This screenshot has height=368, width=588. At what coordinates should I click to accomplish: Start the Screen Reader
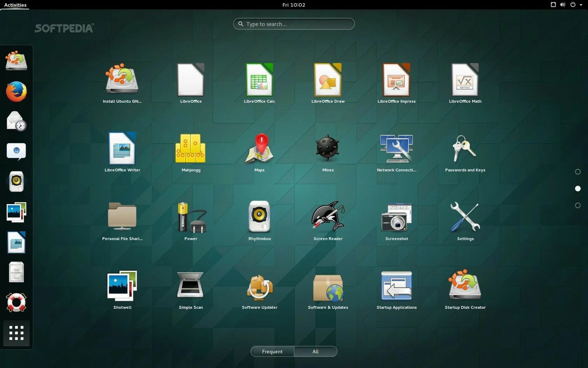pyautogui.click(x=328, y=220)
